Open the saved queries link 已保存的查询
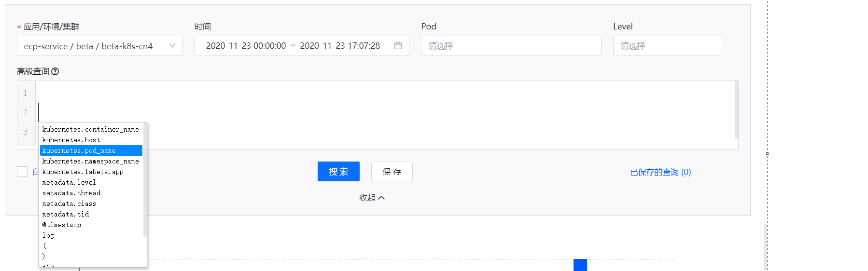The height and width of the screenshot is (271, 868). (x=660, y=172)
